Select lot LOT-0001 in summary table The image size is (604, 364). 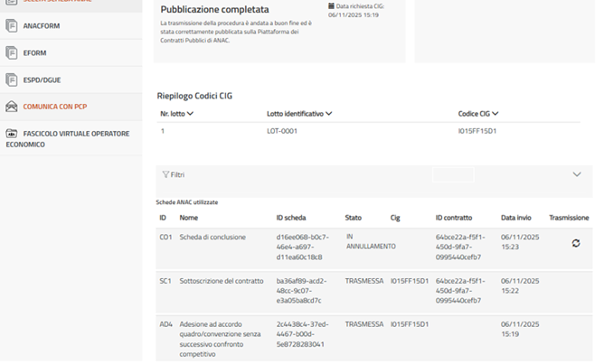pyautogui.click(x=281, y=132)
